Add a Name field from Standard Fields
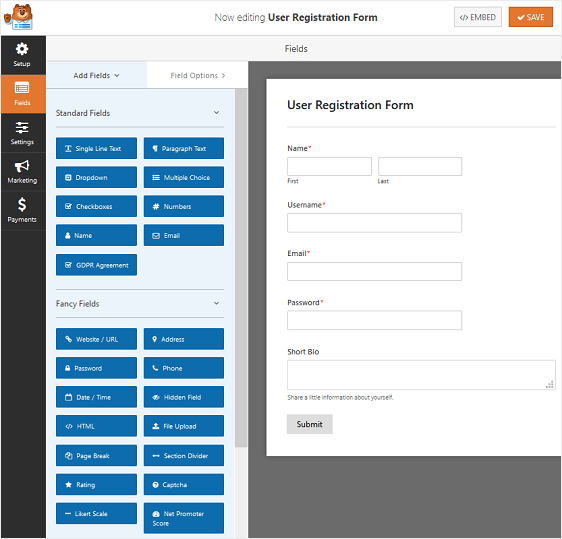Image resolution: width=562 pixels, height=539 pixels. click(96, 235)
